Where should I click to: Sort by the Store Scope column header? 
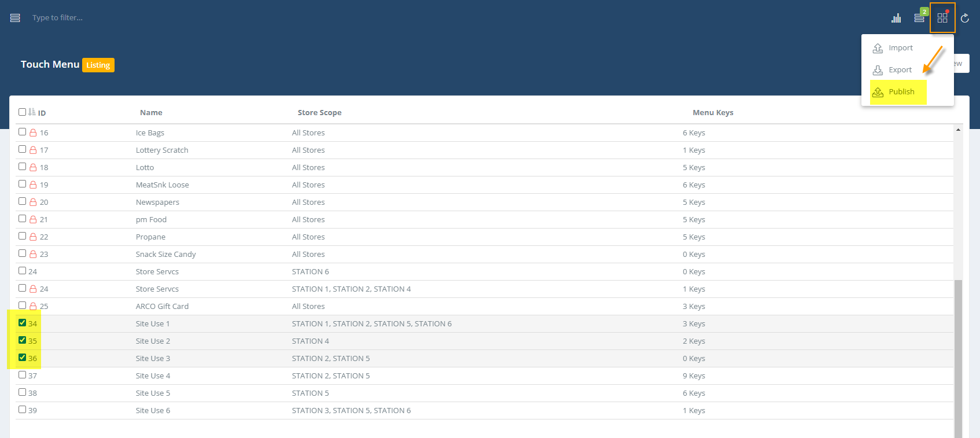(x=319, y=113)
